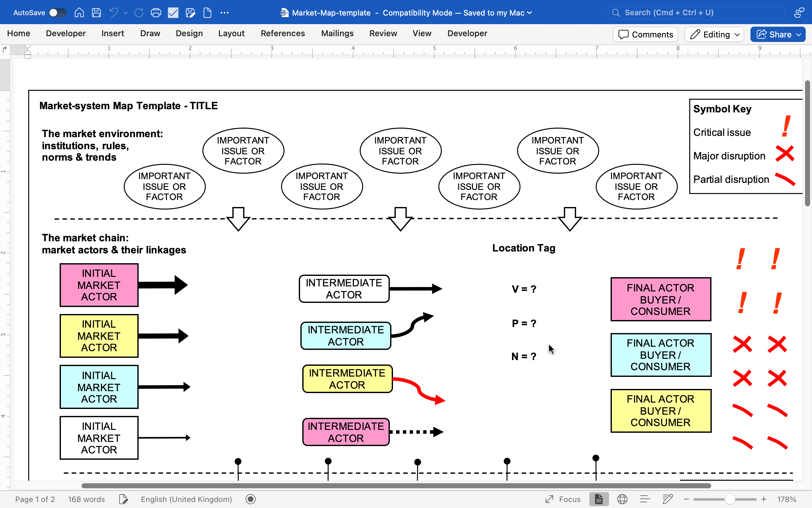
Task: Click the zoom out minus button
Action: click(x=686, y=499)
